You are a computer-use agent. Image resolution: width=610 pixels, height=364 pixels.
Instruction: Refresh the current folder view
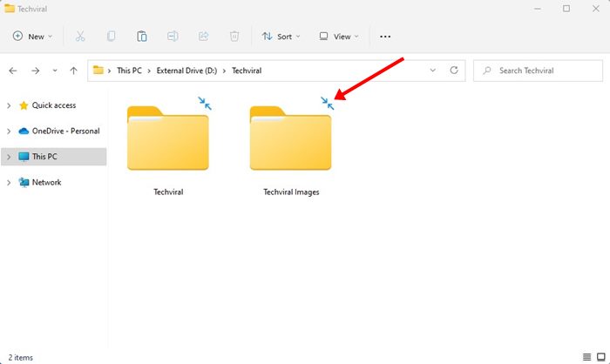pyautogui.click(x=453, y=70)
